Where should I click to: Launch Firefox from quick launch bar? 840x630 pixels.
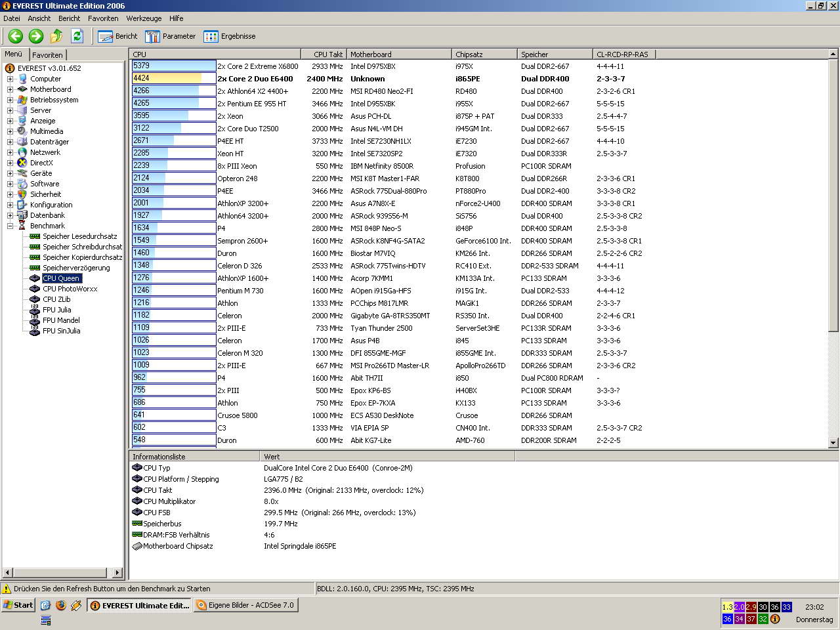coord(61,605)
